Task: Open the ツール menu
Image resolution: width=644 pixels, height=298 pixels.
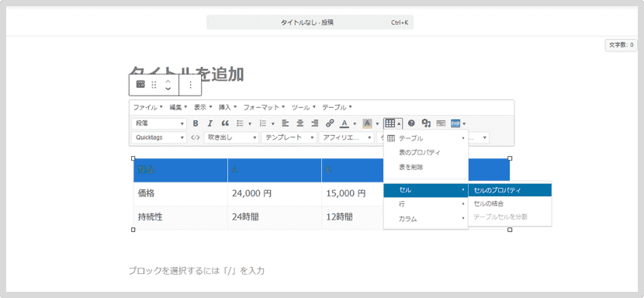Action: [x=303, y=107]
